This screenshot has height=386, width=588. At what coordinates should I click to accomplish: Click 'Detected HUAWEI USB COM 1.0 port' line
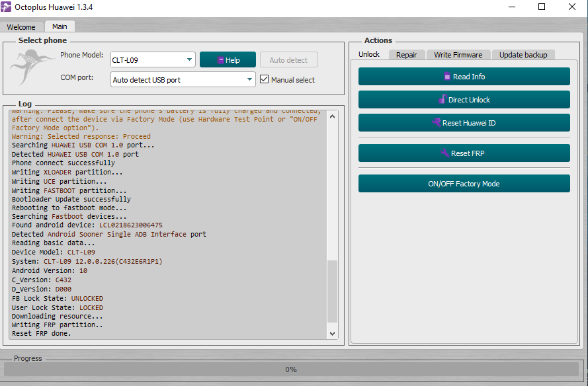[75, 154]
